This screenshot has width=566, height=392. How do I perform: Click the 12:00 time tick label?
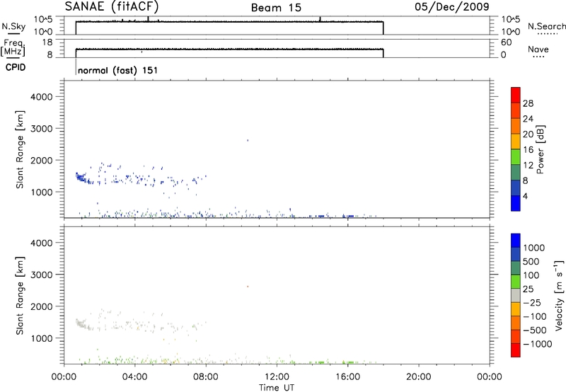pyautogui.click(x=277, y=377)
